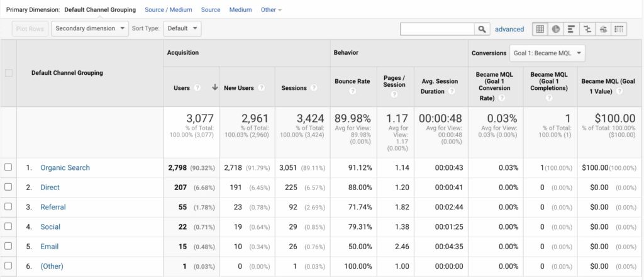The width and height of the screenshot is (644, 280).
Task: Switch to pie chart percentage view
Action: coord(555,29)
